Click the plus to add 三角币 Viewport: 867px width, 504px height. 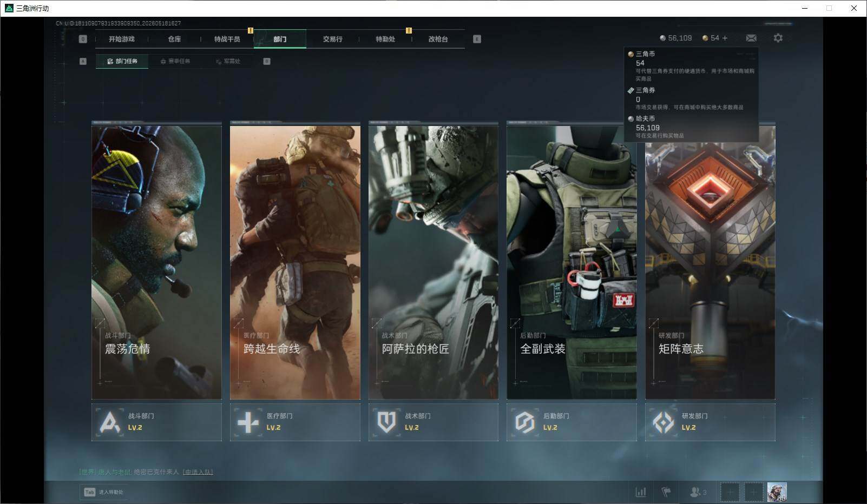point(725,38)
